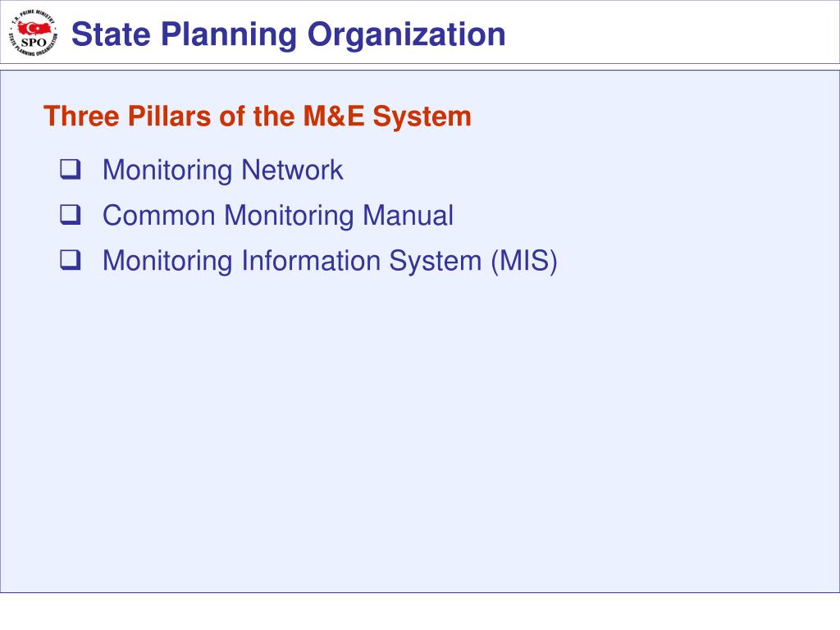Click the word System in the orange heading
Image resolution: width=840 pixels, height=630 pixels.
pos(422,116)
